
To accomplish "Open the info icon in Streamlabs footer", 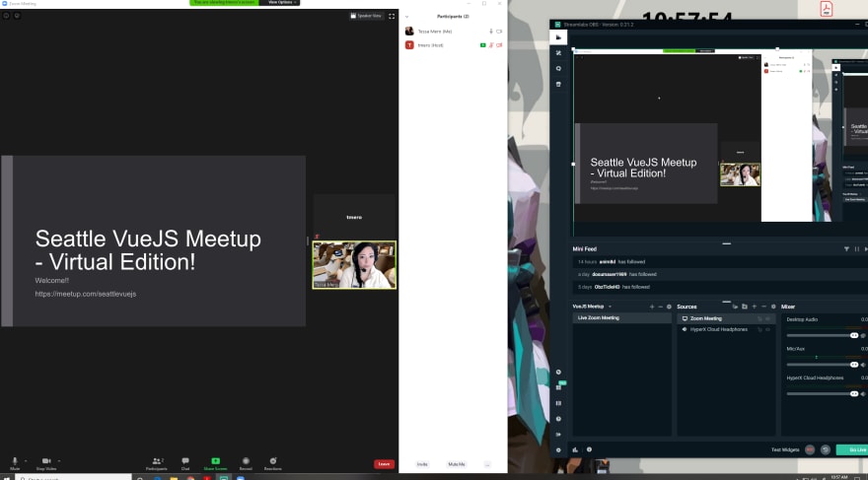I will 589,449.
